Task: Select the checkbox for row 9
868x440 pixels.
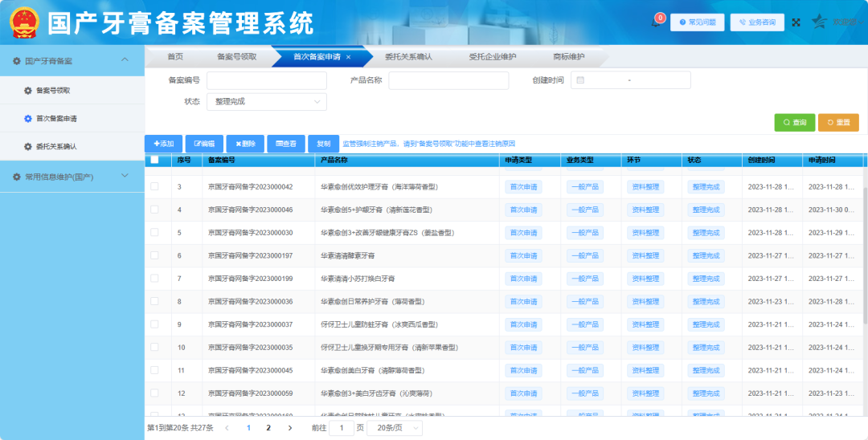Action: coord(154,324)
